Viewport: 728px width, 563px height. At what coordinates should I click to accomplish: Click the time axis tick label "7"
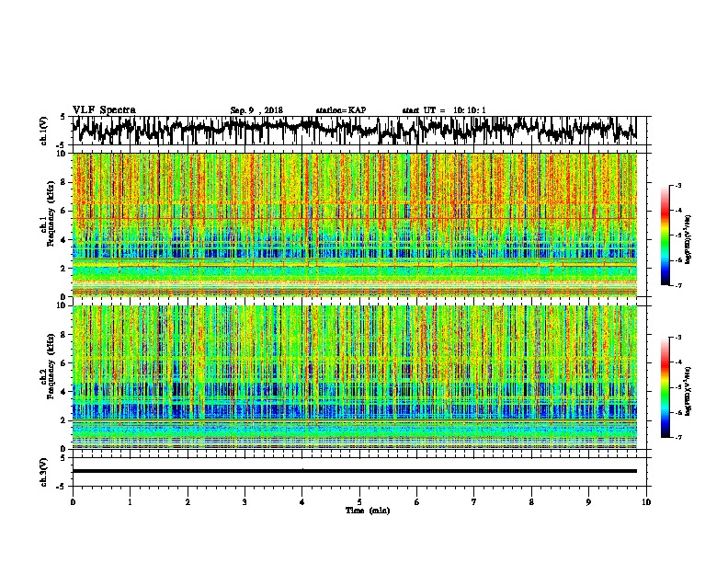(474, 502)
